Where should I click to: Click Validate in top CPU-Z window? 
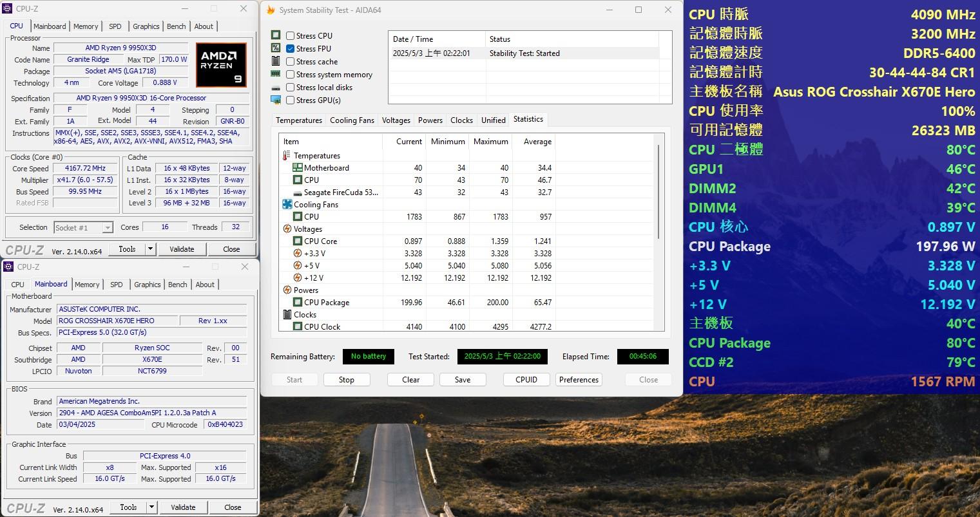tap(182, 249)
